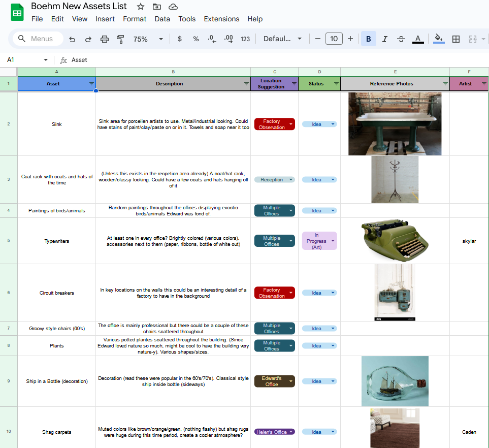This screenshot has height=448, width=489.
Task: Toggle bold formatting
Action: (x=368, y=39)
